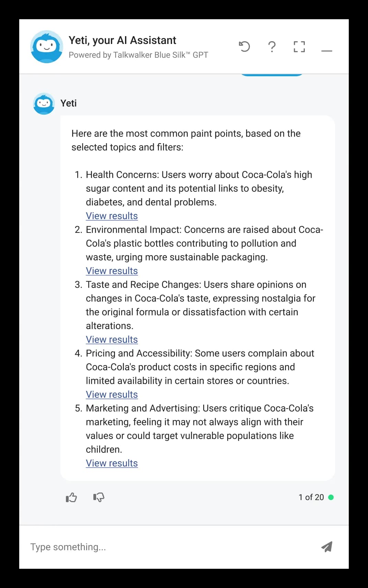This screenshot has width=368, height=588.
Task: View results for Health Concerns
Action: [x=112, y=216]
